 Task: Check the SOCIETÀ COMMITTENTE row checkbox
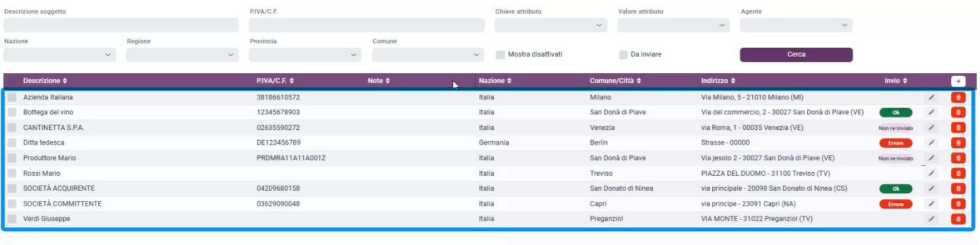pyautogui.click(x=12, y=204)
